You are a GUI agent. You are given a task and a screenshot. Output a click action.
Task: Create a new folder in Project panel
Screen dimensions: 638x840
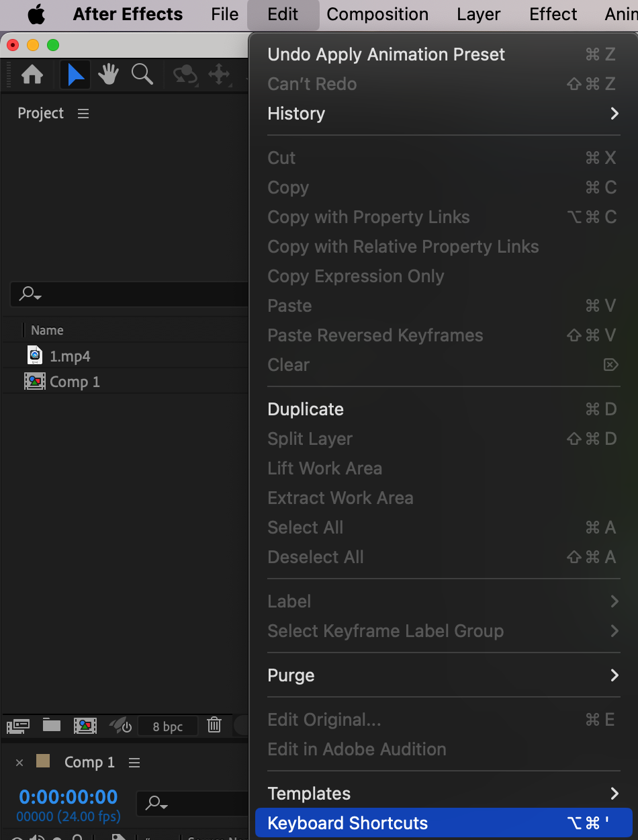tap(52, 725)
